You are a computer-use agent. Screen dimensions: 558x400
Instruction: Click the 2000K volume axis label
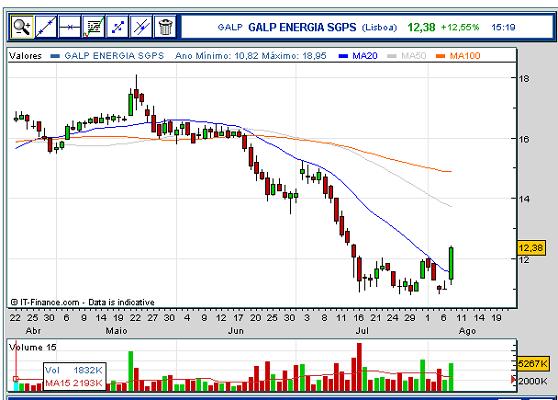pos(533,381)
